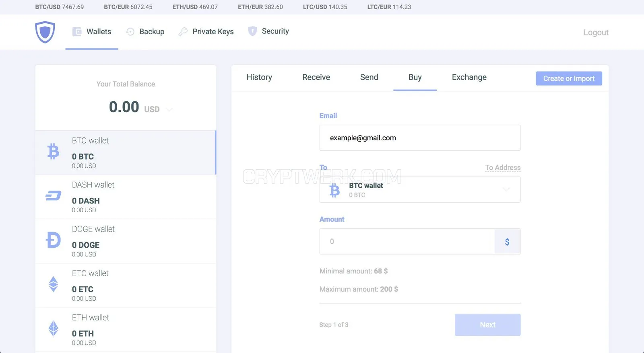644x353 pixels.
Task: Click the Your Total Balance label
Action: [x=126, y=84]
